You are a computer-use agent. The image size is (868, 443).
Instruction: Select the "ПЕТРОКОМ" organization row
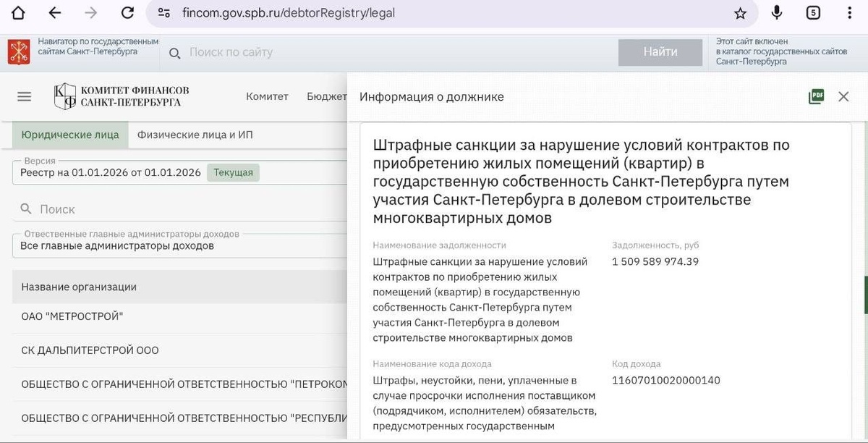pyautogui.click(x=179, y=384)
